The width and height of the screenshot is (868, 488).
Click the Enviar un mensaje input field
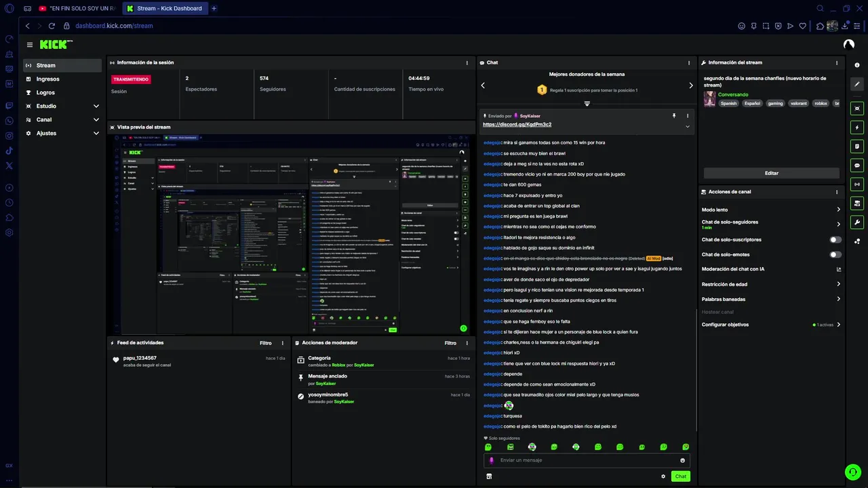[587, 460]
